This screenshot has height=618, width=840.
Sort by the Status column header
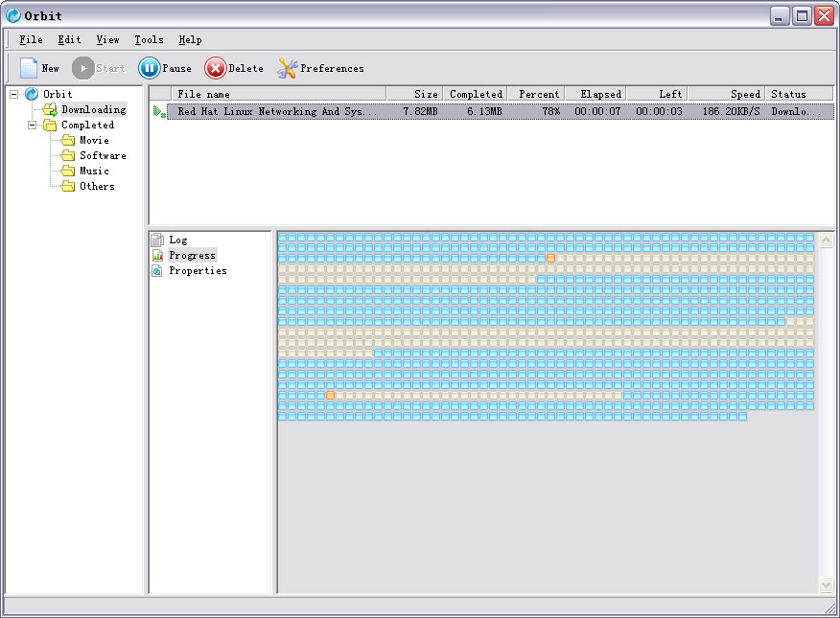(x=800, y=94)
